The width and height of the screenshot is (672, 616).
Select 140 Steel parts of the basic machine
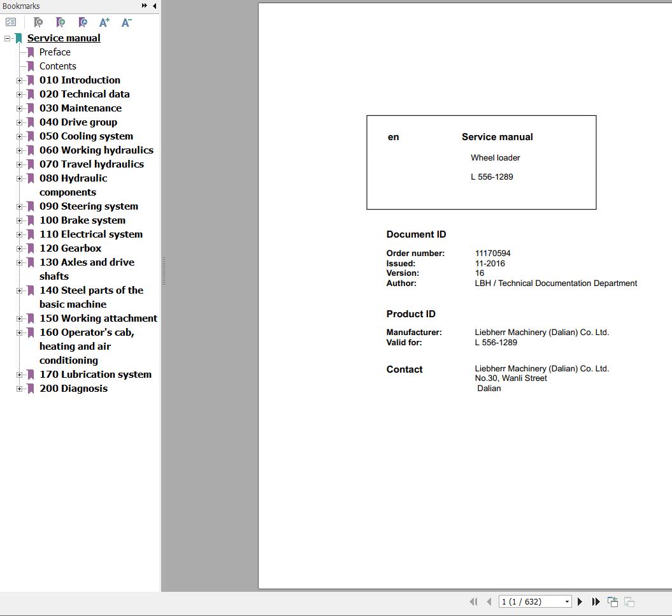pyautogui.click(x=91, y=297)
